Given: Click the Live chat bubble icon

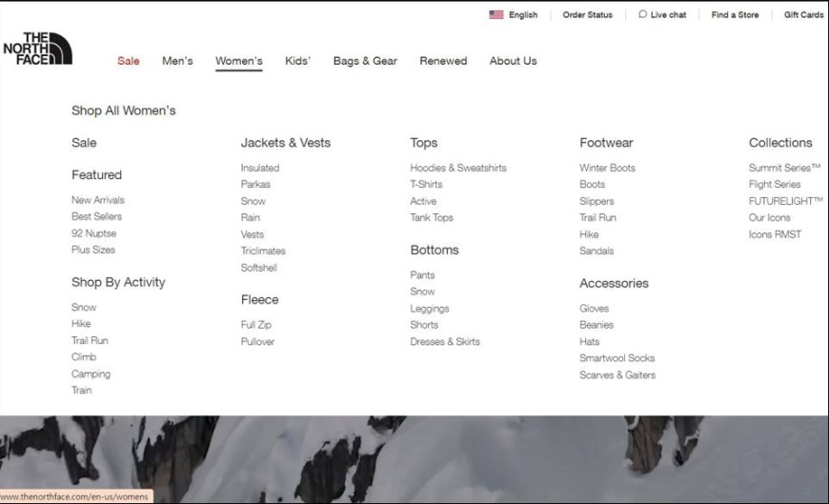Looking at the screenshot, I should point(642,14).
